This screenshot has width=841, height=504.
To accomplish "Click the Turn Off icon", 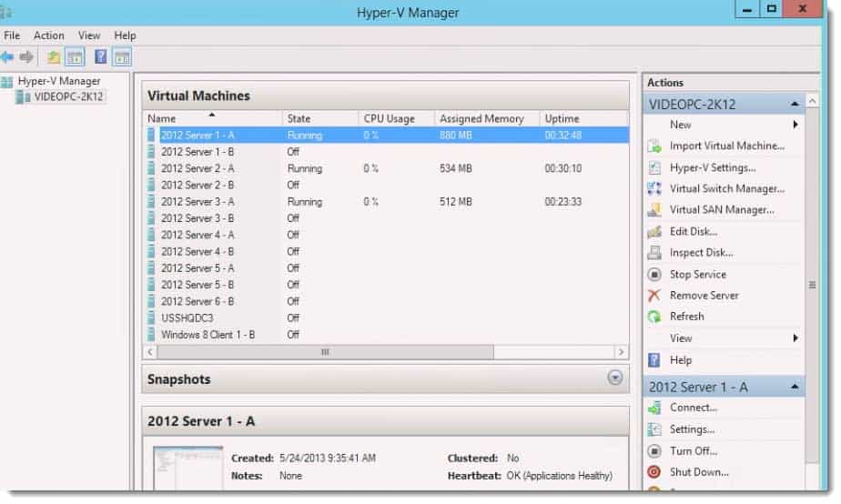I will click(x=654, y=451).
